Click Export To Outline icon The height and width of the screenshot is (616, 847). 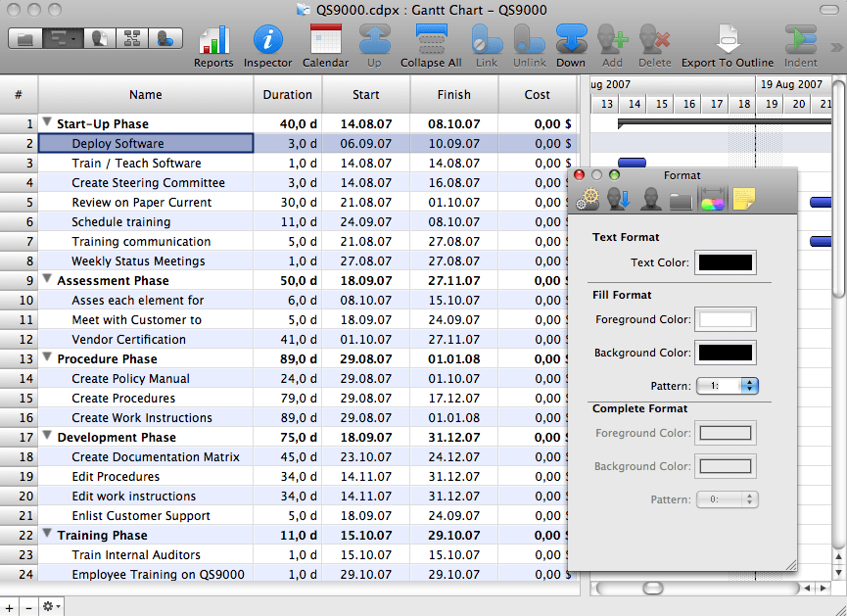pyautogui.click(x=727, y=45)
